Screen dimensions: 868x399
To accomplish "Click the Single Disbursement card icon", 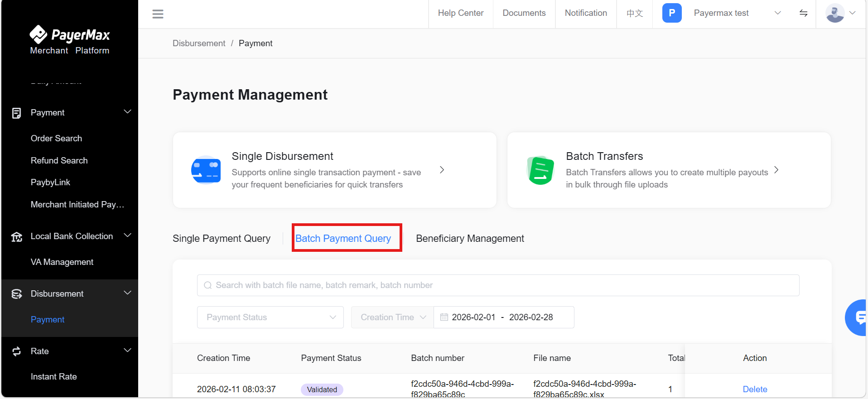I will click(206, 170).
